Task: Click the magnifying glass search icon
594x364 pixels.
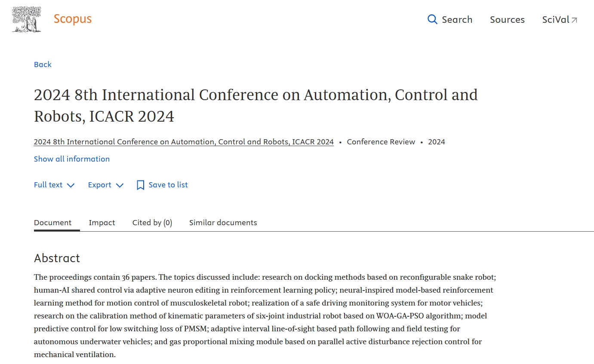Action: point(432,19)
